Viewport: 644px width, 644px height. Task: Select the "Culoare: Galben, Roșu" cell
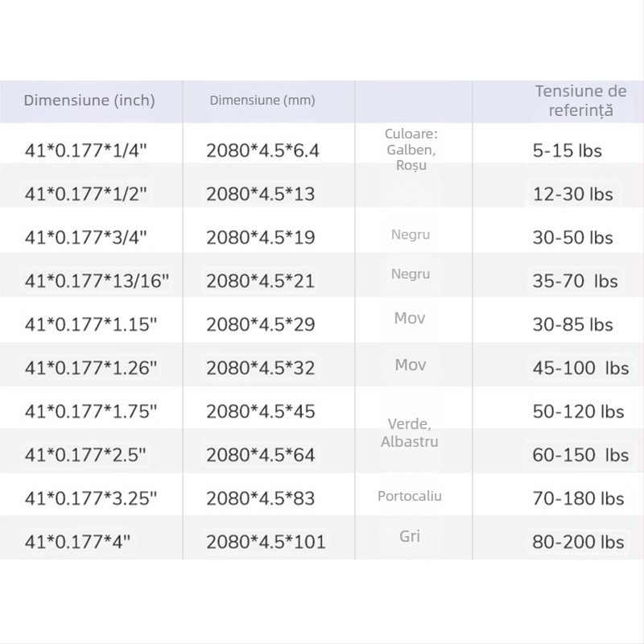coord(411,149)
